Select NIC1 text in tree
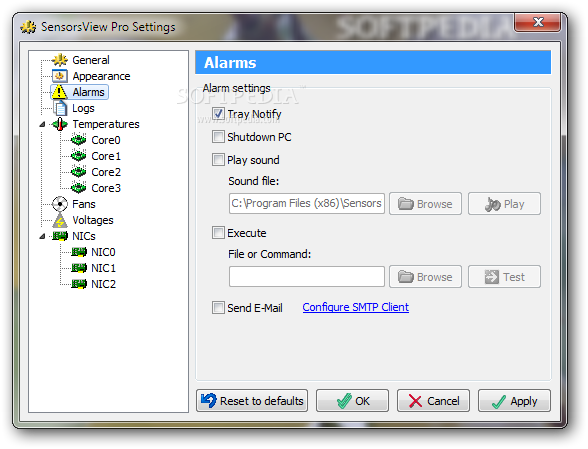The image size is (588, 449). pyautogui.click(x=103, y=268)
